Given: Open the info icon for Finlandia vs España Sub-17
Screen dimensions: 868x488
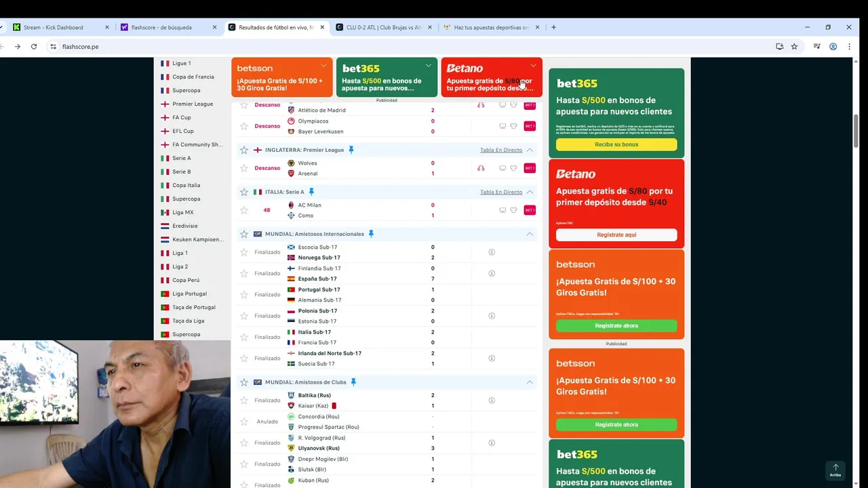Looking at the screenshot, I should coord(492,273).
